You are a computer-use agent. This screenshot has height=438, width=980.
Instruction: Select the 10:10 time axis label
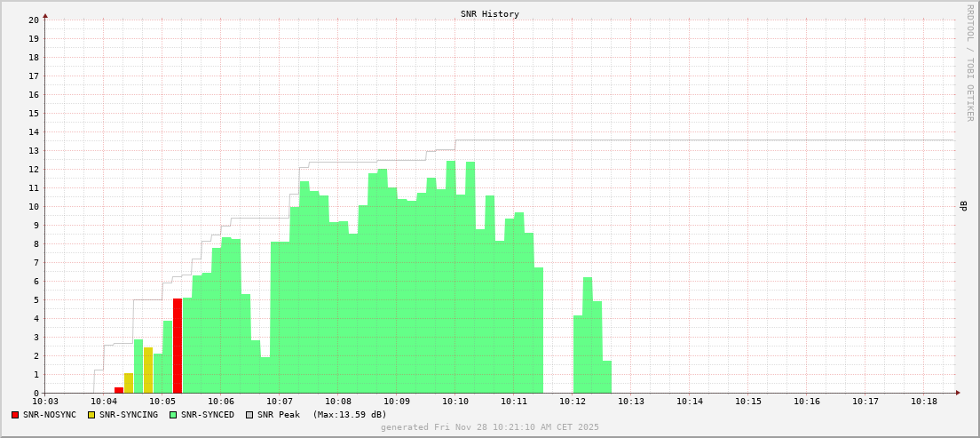click(x=455, y=402)
